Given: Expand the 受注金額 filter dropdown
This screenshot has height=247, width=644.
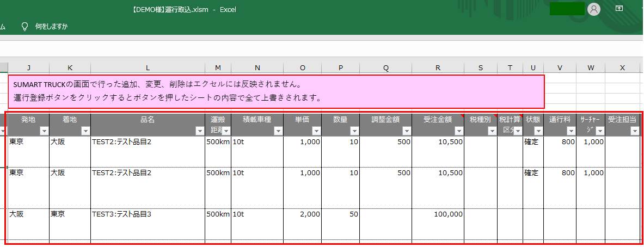Looking at the screenshot, I should [x=458, y=131].
